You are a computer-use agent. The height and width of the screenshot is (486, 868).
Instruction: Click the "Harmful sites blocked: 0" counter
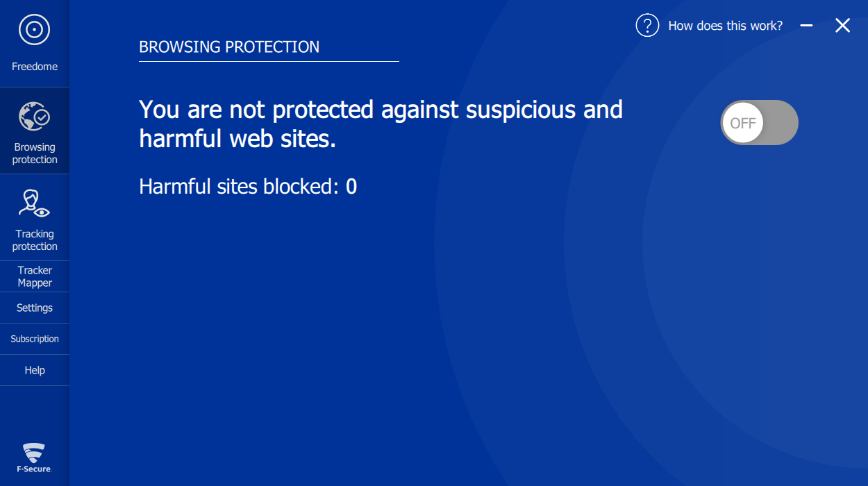click(x=248, y=187)
